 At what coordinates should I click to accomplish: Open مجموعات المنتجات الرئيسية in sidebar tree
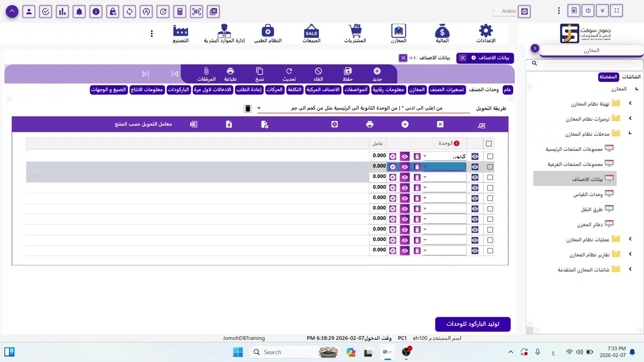(574, 149)
